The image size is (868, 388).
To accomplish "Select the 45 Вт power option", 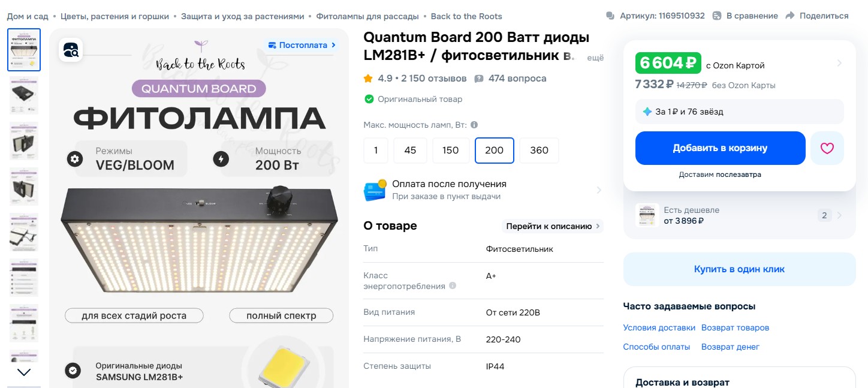I will point(410,151).
